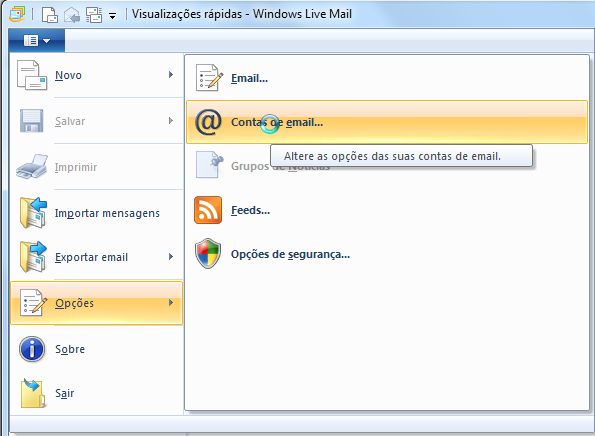
Task: Click the Salvar floppy disk icon
Action: 31,121
